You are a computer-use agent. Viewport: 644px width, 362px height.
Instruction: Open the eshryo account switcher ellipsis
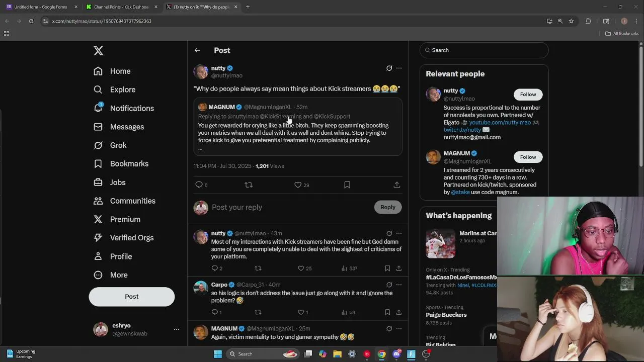click(x=177, y=329)
